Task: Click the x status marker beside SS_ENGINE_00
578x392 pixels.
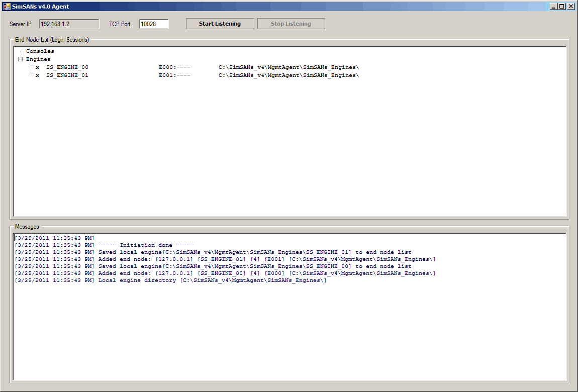Action: click(x=38, y=67)
